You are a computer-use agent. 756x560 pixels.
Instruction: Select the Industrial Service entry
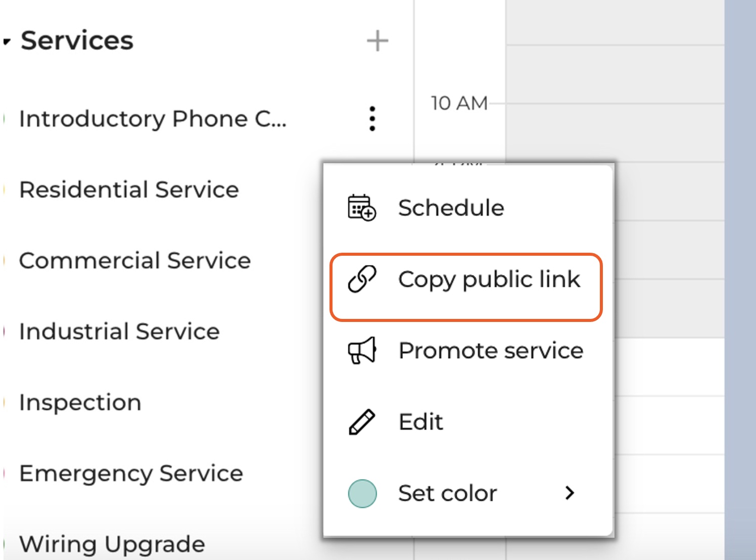[119, 332]
